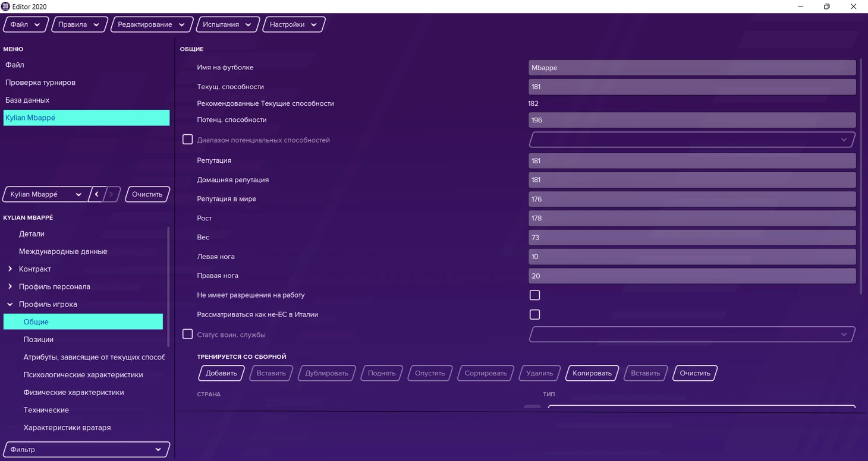
Task: Click the recommended value 182 text
Action: point(533,103)
